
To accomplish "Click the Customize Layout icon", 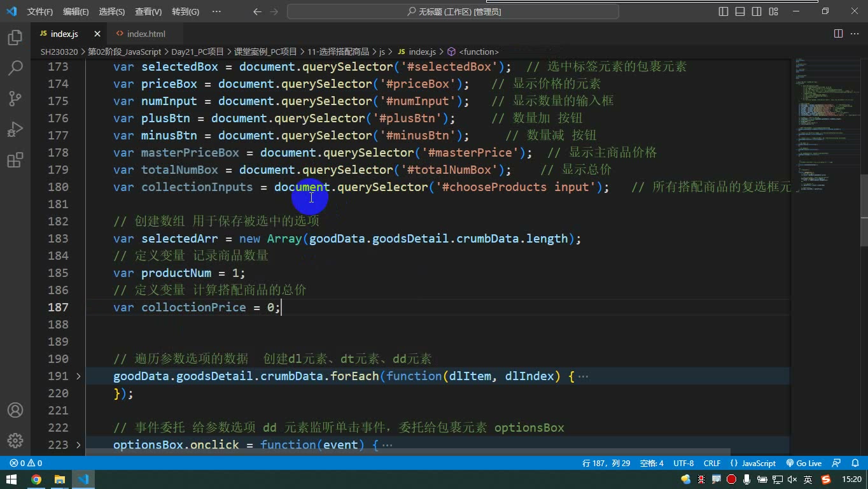I will [x=773, y=11].
